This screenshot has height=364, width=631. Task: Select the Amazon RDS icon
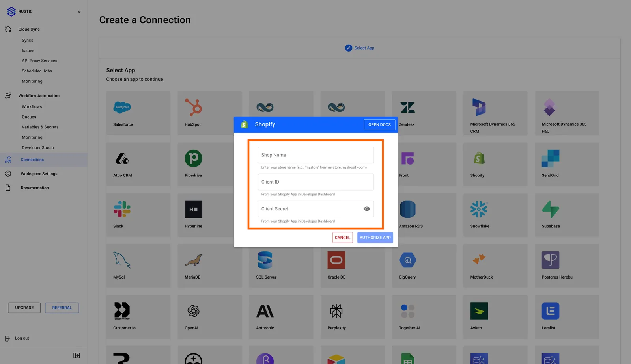pyautogui.click(x=407, y=209)
